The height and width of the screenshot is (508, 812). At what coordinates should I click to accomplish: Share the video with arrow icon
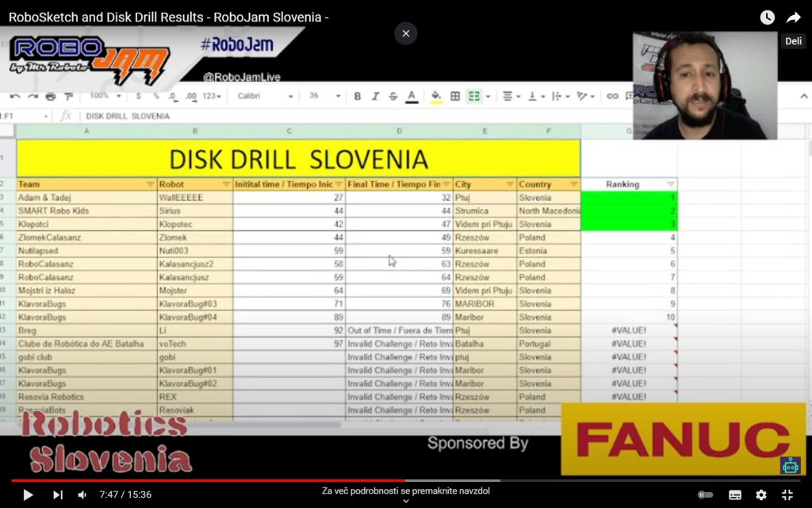[x=793, y=17]
